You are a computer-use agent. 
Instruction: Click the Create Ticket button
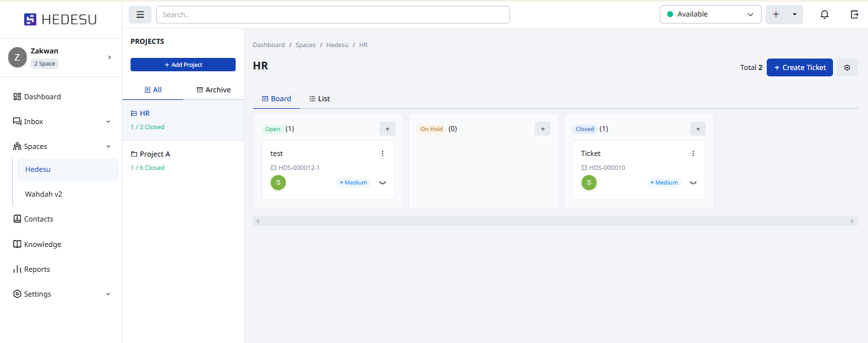click(799, 67)
